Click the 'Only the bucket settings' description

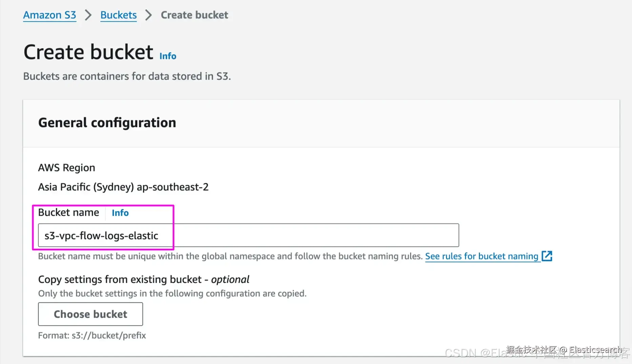[172, 293]
